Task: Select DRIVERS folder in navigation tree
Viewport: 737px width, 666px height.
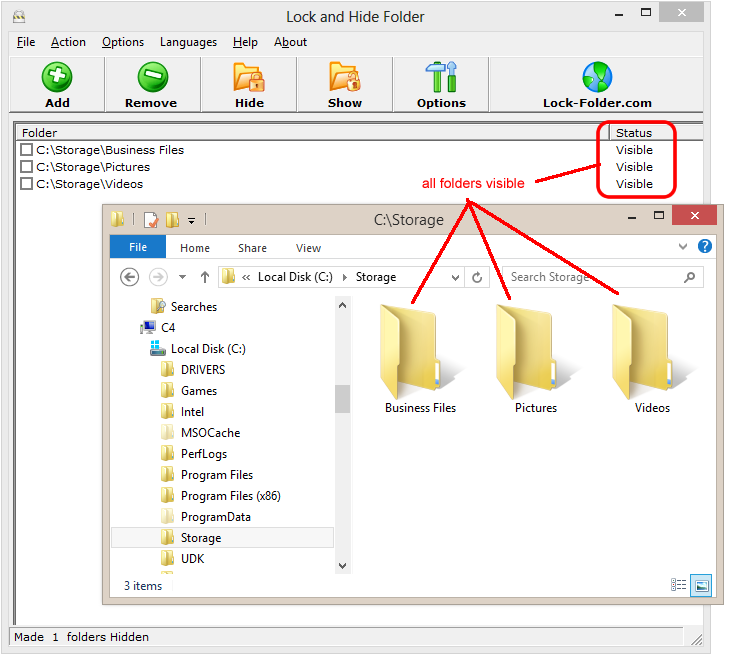Action: tap(203, 369)
